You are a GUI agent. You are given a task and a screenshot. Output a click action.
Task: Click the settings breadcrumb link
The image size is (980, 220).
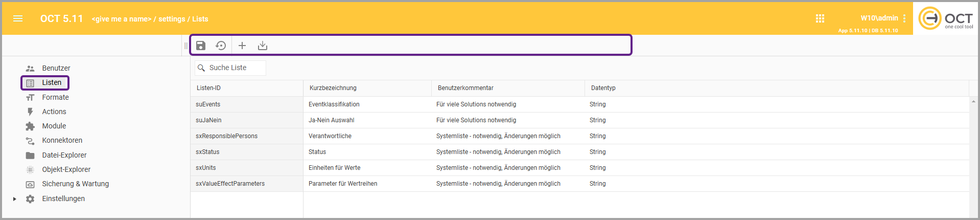pyautogui.click(x=172, y=19)
